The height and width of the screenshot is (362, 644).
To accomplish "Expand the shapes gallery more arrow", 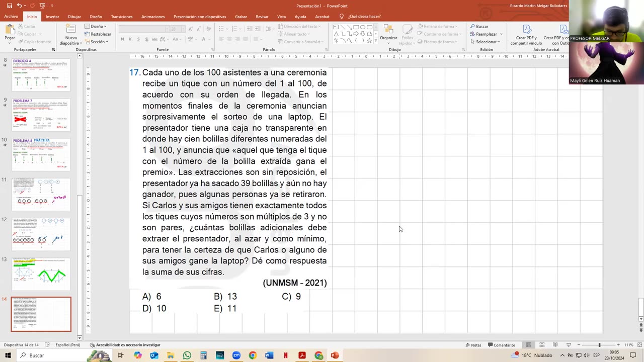I will 375,41.
